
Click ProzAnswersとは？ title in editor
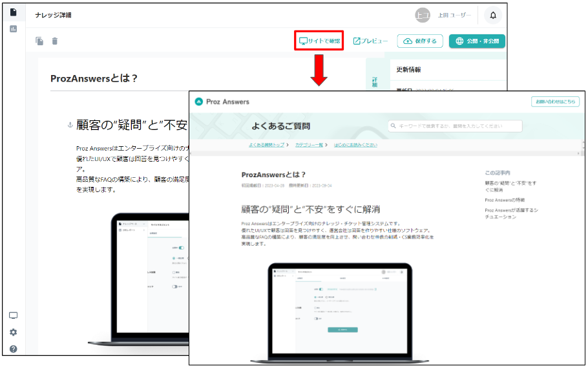94,78
